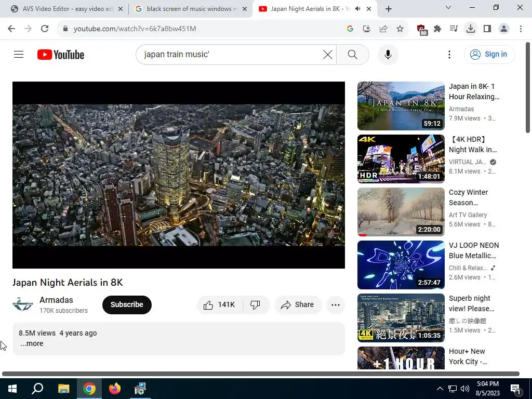Go to YouTube home via logo

(61, 55)
